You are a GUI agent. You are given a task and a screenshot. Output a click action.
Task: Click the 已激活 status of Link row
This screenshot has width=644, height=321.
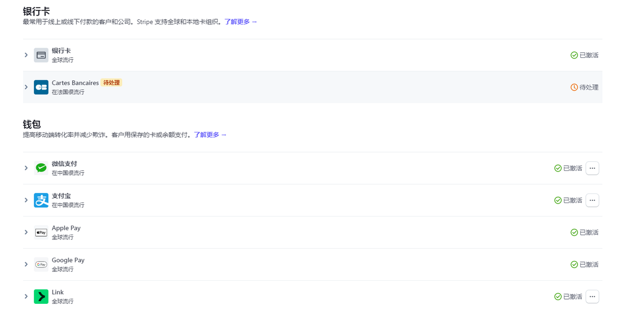(x=573, y=297)
